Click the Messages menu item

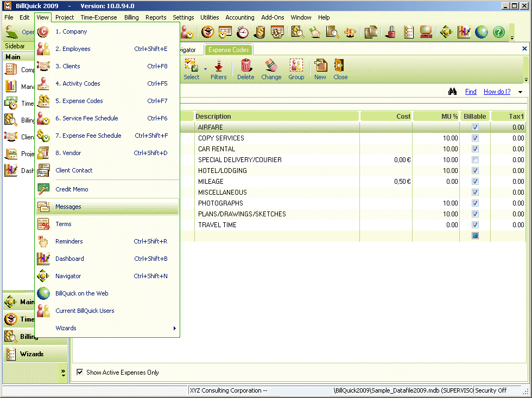tap(107, 207)
